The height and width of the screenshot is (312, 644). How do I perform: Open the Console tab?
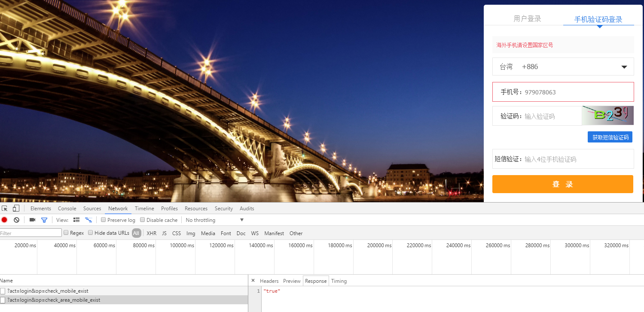pos(67,209)
